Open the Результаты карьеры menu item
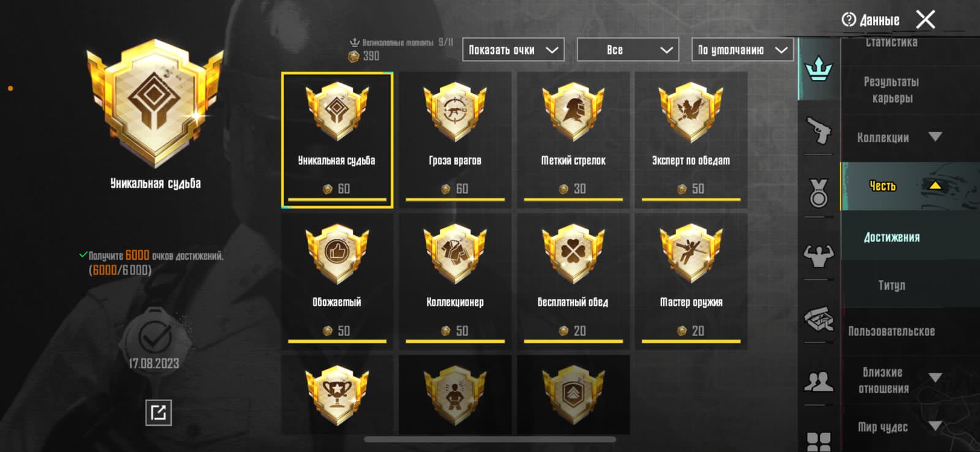Screen dimensions: 980x452 coord(892,89)
